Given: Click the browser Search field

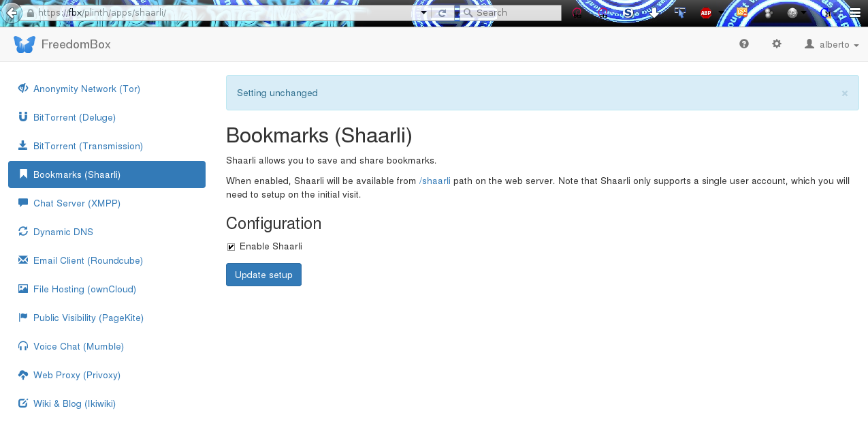Looking at the screenshot, I should pos(511,13).
